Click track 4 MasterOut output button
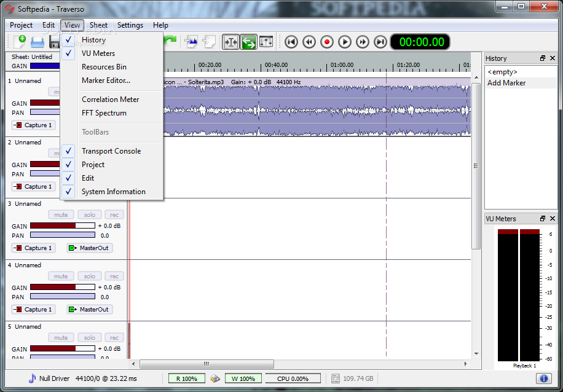 tap(90, 309)
